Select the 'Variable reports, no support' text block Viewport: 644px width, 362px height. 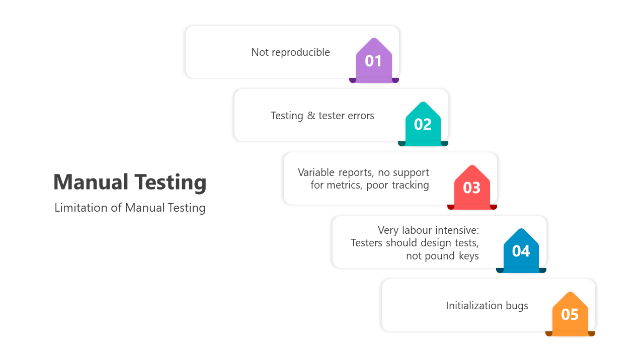click(x=363, y=178)
